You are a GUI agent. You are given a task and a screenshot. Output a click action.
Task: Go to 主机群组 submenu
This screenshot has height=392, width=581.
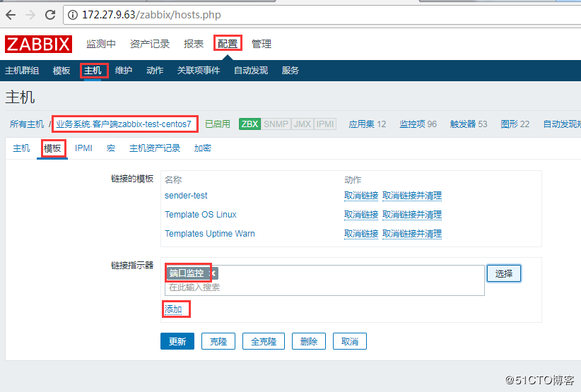tap(22, 71)
